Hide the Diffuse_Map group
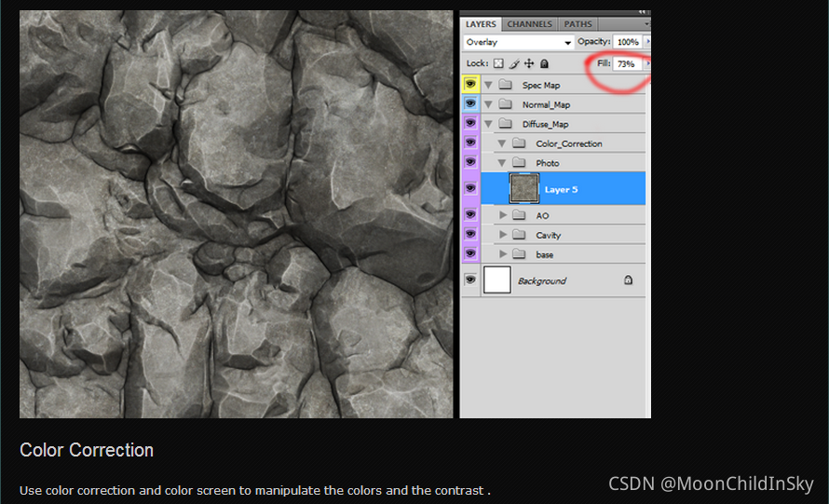 470,123
